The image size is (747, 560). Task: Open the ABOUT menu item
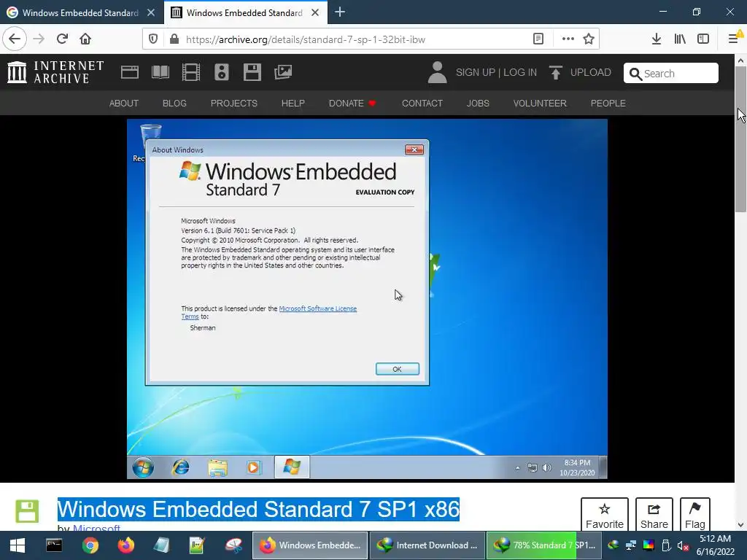(x=124, y=104)
